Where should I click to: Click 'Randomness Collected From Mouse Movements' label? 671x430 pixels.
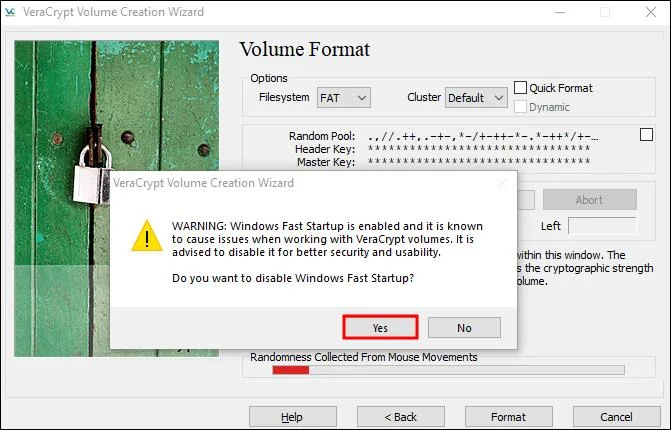[364, 357]
